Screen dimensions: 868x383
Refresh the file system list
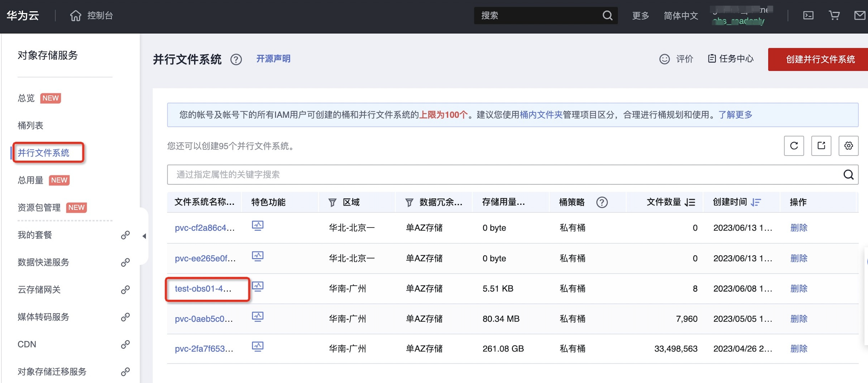[x=794, y=146]
